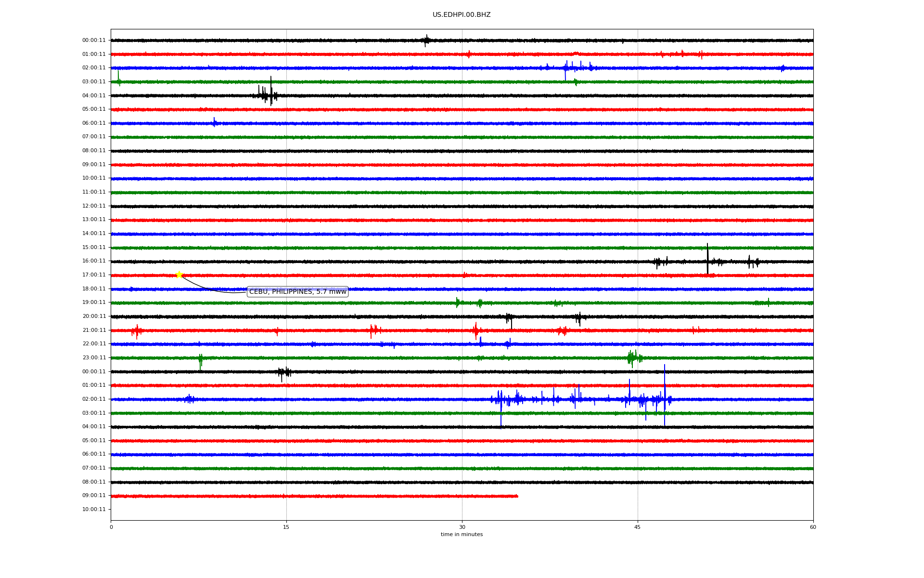The image size is (924, 578).
Task: Select the 16:00:11 row time label
Action: 94,261
